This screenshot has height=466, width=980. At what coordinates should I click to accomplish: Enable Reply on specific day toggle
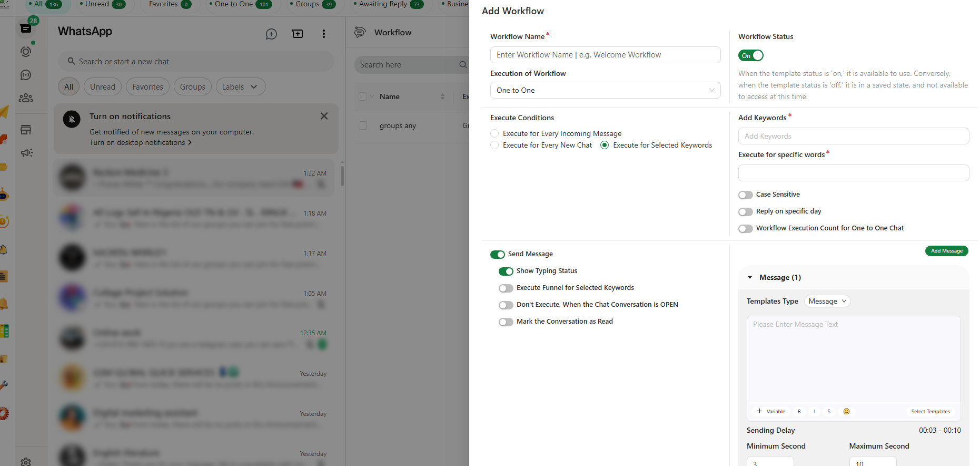746,212
